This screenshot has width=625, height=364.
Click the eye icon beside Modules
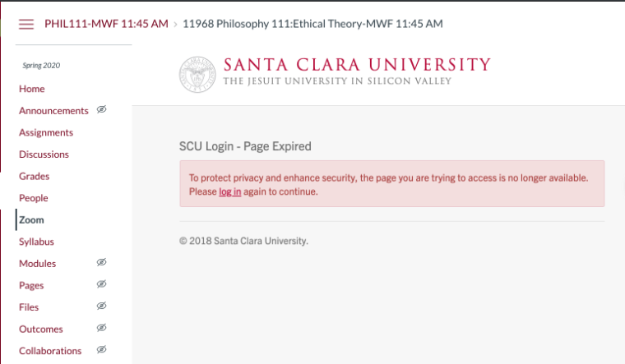click(x=102, y=263)
